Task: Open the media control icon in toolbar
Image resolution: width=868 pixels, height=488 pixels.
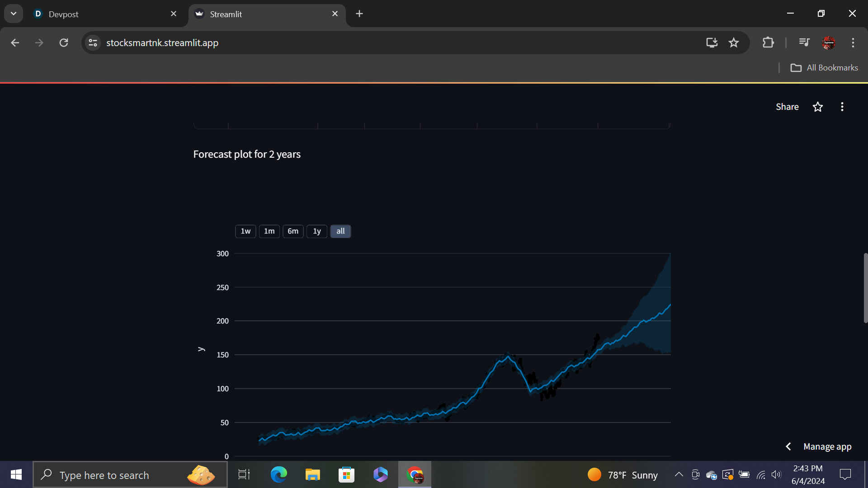Action: click(804, 42)
